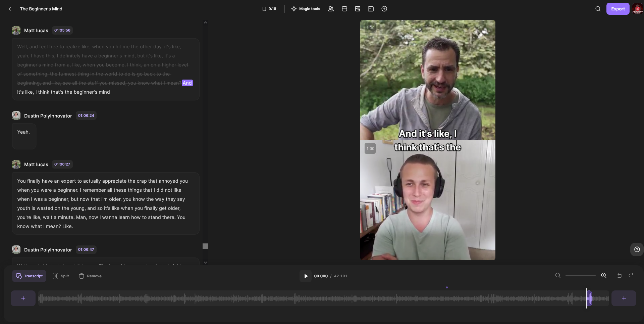Open the search magnifier icon
This screenshot has width=644, height=324.
click(598, 9)
